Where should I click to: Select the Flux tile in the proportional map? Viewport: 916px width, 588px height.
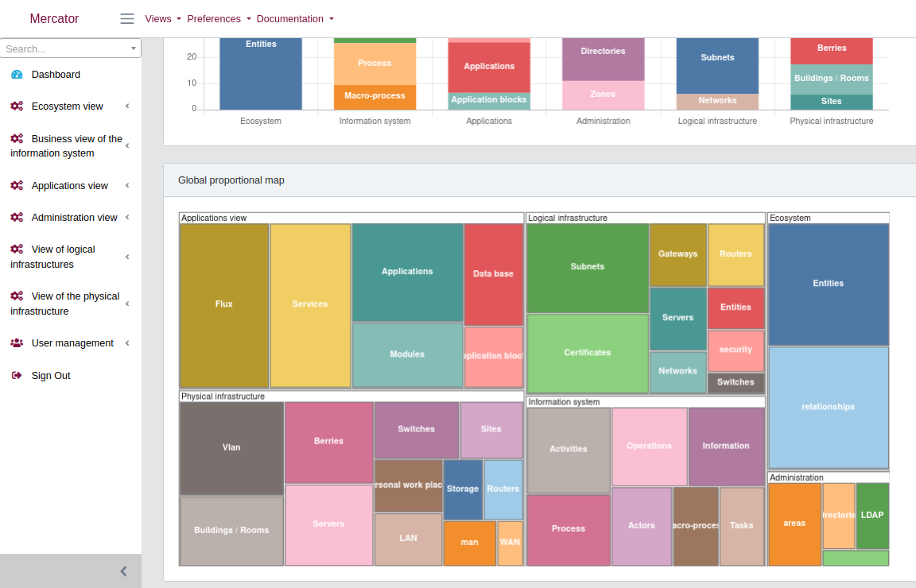pyautogui.click(x=223, y=303)
